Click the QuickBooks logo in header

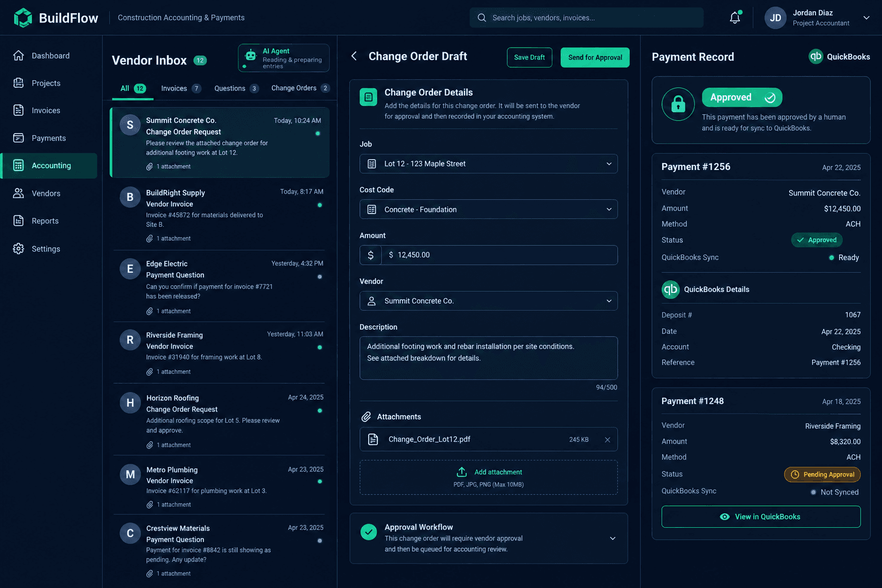coord(815,56)
